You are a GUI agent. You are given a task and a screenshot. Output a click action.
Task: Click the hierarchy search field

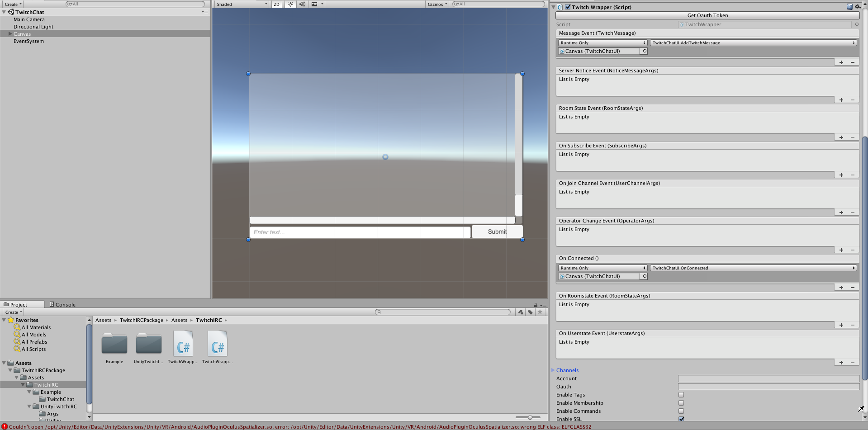(x=135, y=4)
